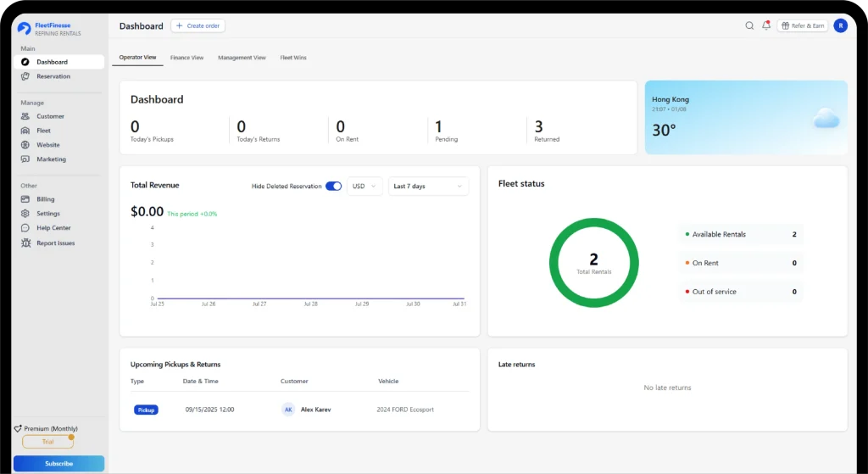Viewport: 868px width, 474px height.
Task: Click the Billing sidebar icon
Action: click(x=26, y=199)
